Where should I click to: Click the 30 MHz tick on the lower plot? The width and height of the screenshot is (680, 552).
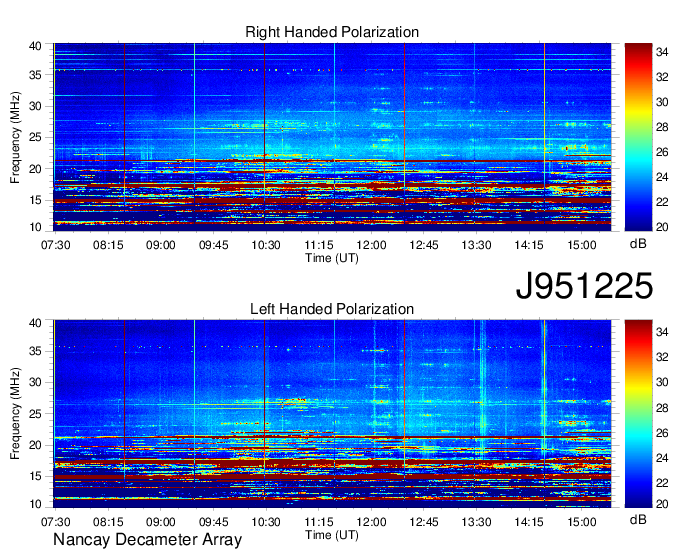click(35, 382)
